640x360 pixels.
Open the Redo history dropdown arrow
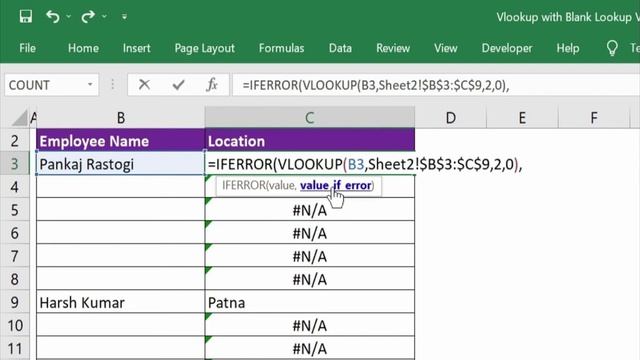coord(104,17)
